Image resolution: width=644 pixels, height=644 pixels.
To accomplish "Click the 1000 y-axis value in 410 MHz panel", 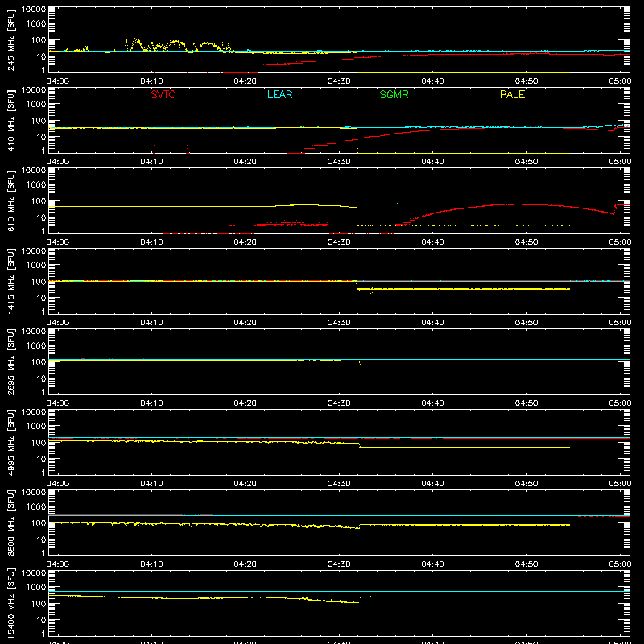I will [36, 105].
